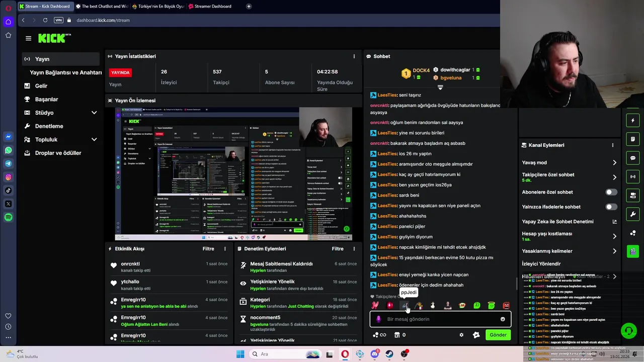Open Filtre in Denetim Eylemleri panel
This screenshot has height=362, width=644.
click(338, 249)
